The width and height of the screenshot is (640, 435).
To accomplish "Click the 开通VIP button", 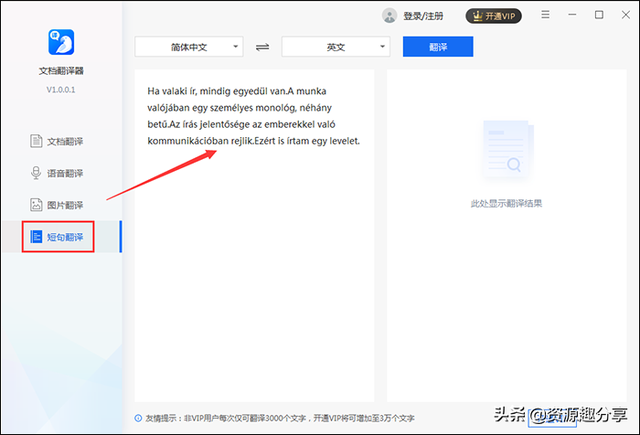I will point(493,16).
